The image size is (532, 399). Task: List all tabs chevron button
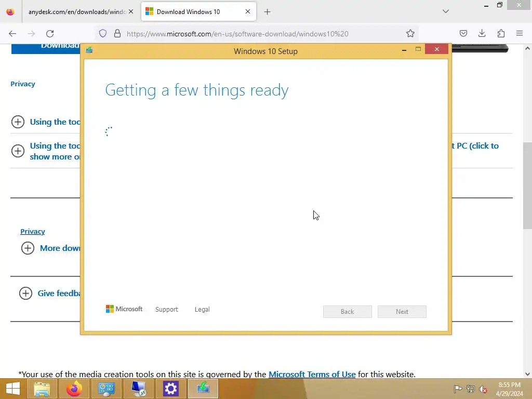click(445, 11)
